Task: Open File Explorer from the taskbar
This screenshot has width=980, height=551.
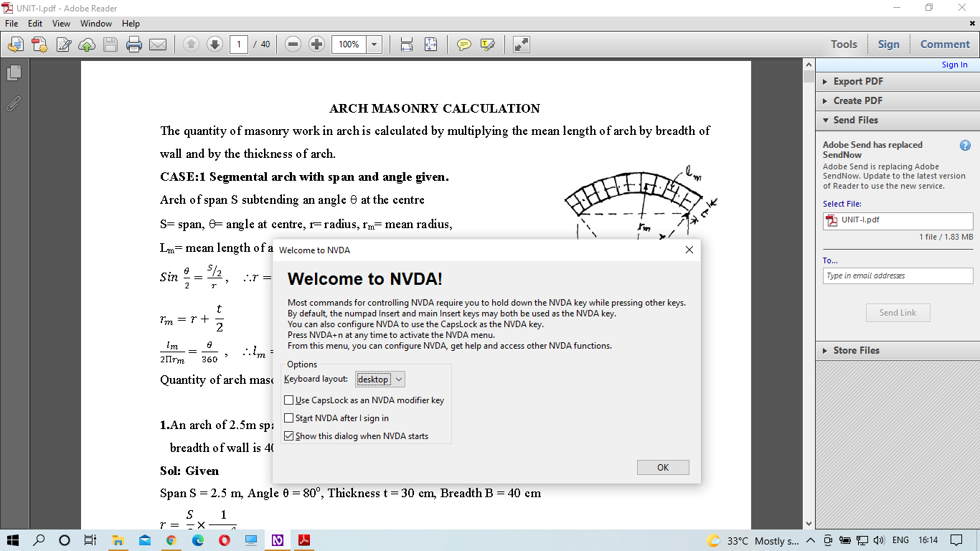Action: (118, 540)
